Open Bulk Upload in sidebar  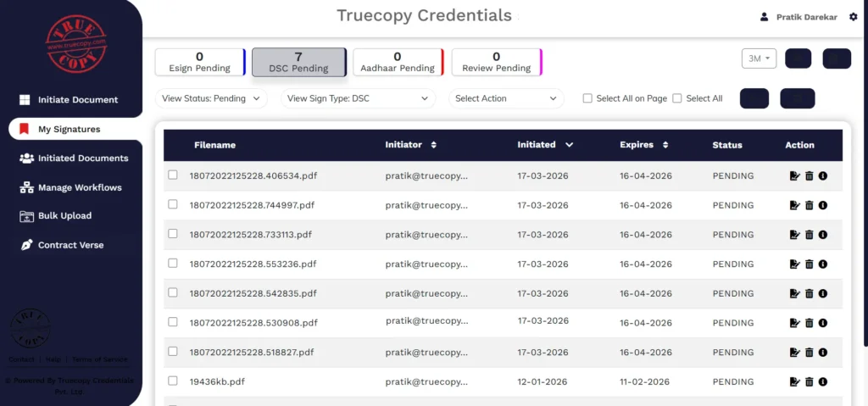coord(55,216)
